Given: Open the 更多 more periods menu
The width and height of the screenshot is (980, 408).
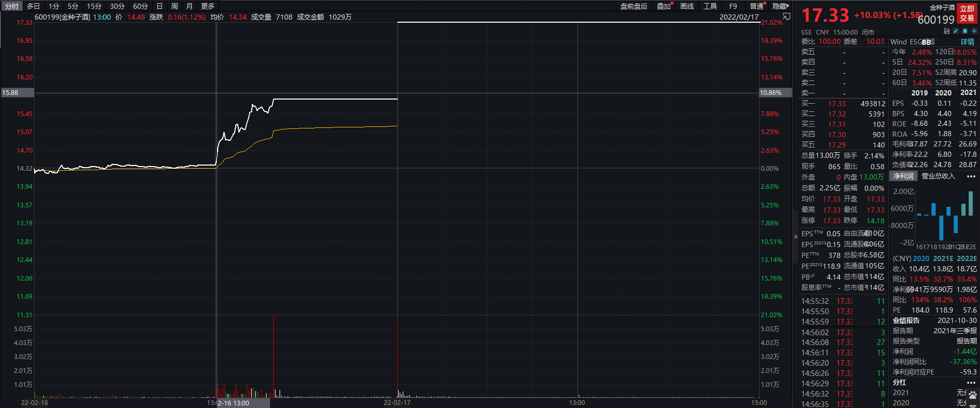Looking at the screenshot, I should 208,6.
